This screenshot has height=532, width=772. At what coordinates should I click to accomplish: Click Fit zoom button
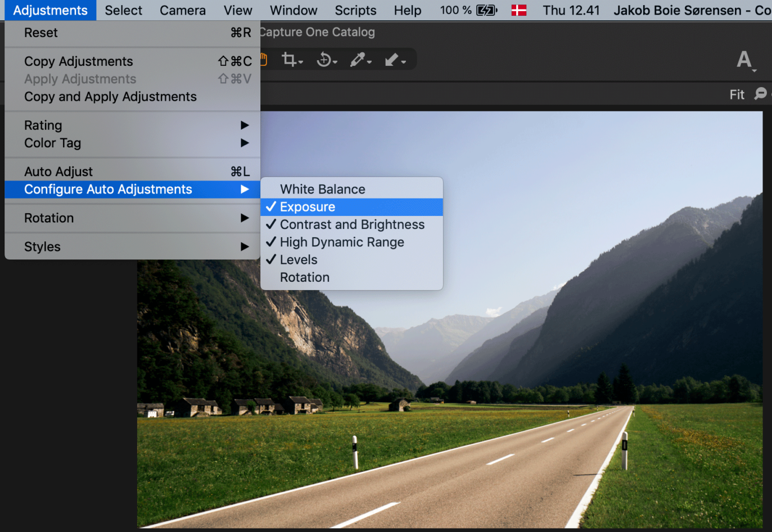pos(737,94)
